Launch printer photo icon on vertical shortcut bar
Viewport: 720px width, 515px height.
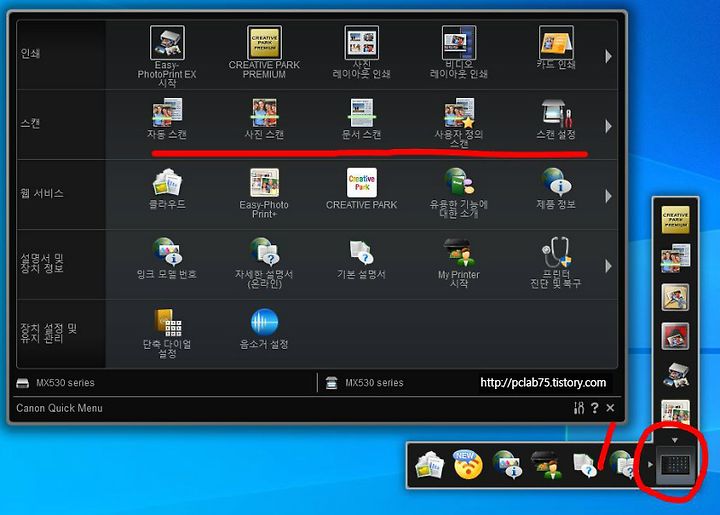coord(675,375)
